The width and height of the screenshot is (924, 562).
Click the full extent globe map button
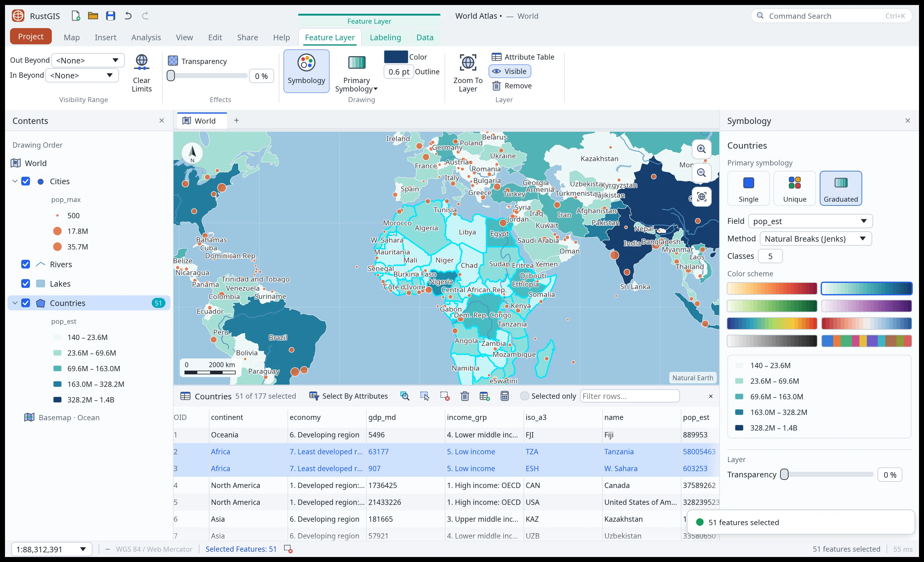pos(701,197)
